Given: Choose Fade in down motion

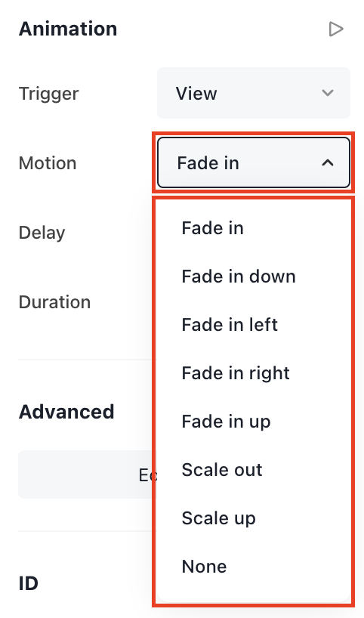Looking at the screenshot, I should click(x=239, y=277).
